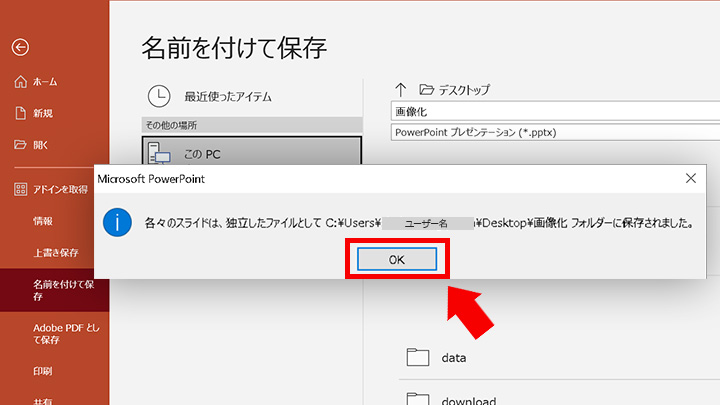Viewport: 720px width, 405px height.
Task: Go back using the circled arrow
Action: click(x=20, y=47)
